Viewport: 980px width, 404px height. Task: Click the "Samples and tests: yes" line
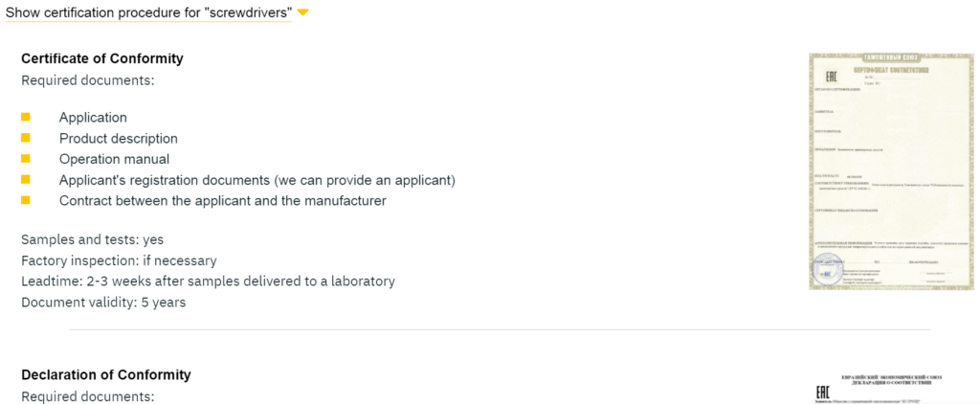93,239
